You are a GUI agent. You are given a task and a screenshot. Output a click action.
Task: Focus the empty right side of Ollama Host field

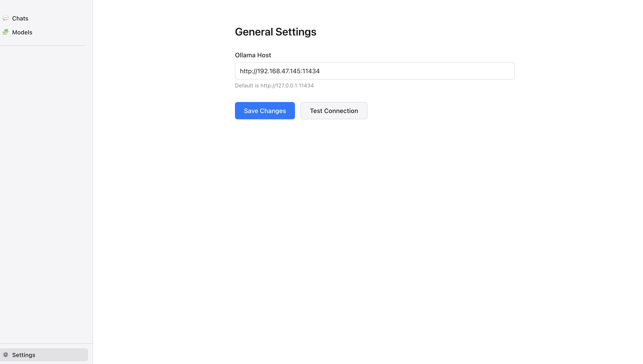click(x=425, y=71)
